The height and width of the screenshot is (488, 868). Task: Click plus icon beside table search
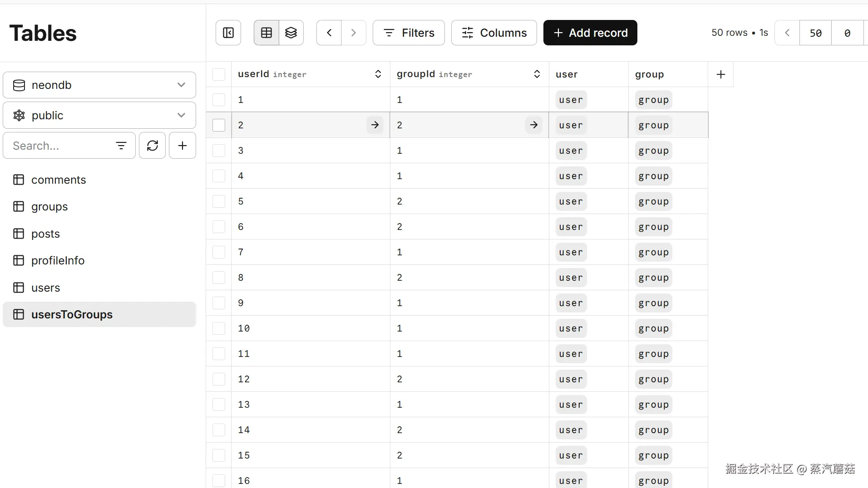(182, 146)
